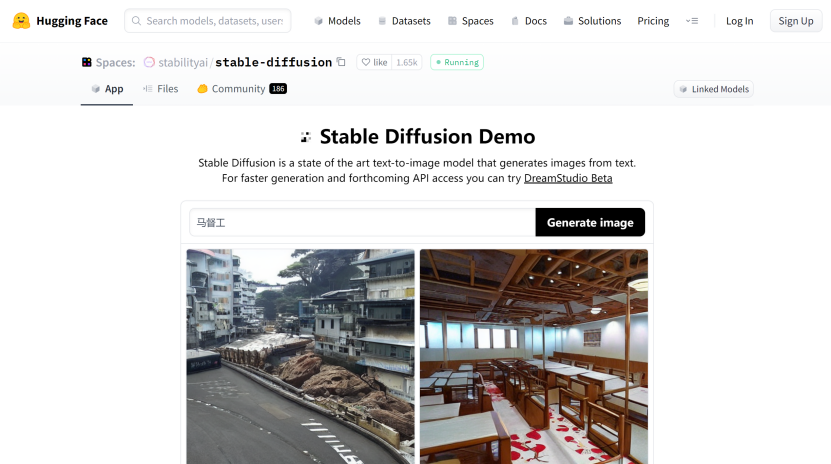831x464 pixels.
Task: Open the Spaces: breadcrumb link
Action: point(115,63)
